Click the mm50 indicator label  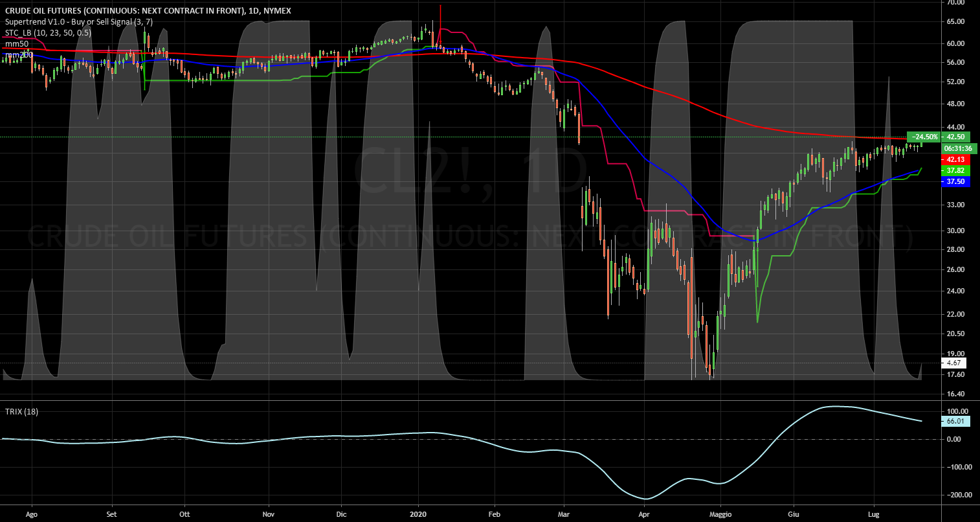[17, 43]
